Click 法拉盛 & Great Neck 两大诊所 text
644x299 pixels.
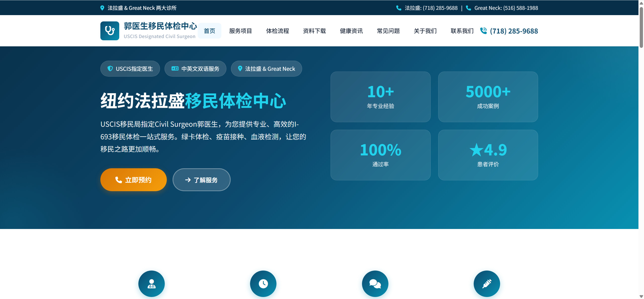click(x=142, y=8)
